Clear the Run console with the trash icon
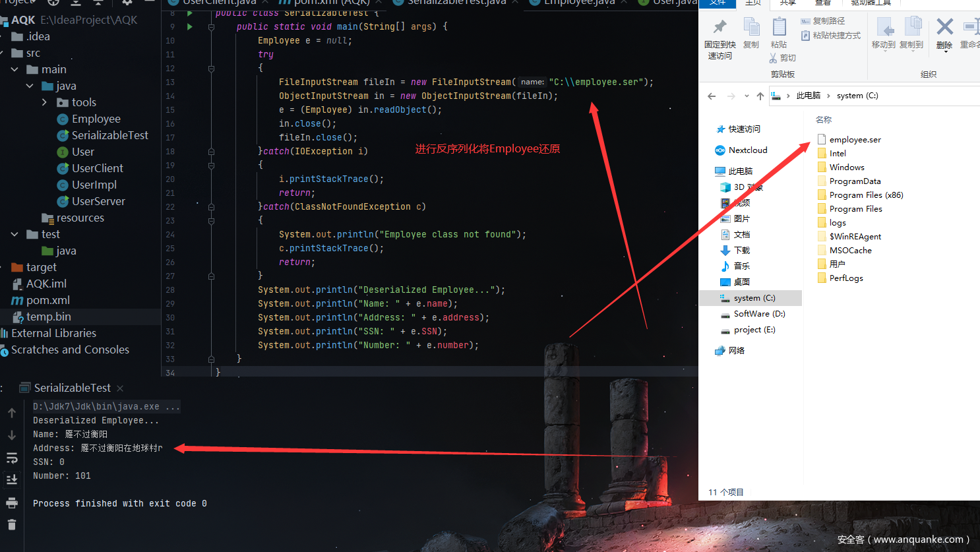Image resolution: width=980 pixels, height=552 pixels. click(12, 525)
